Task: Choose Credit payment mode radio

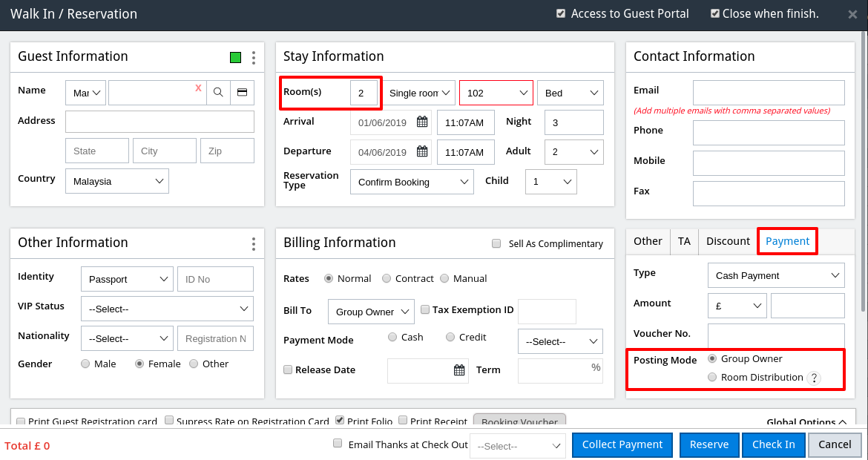Action: click(450, 337)
